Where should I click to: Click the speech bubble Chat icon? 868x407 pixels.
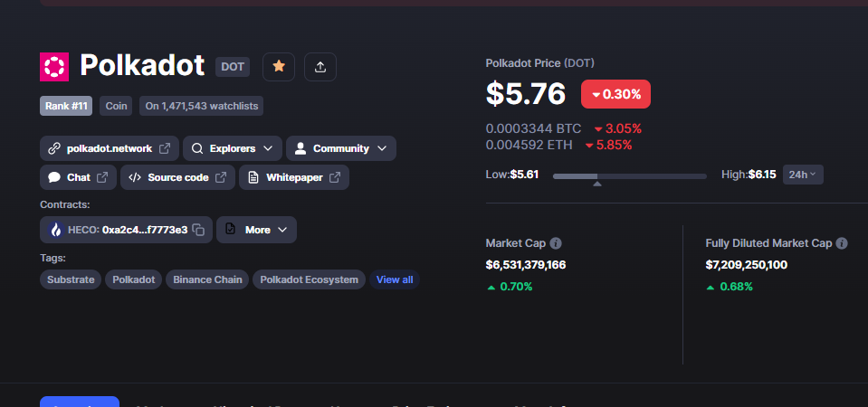(54, 177)
